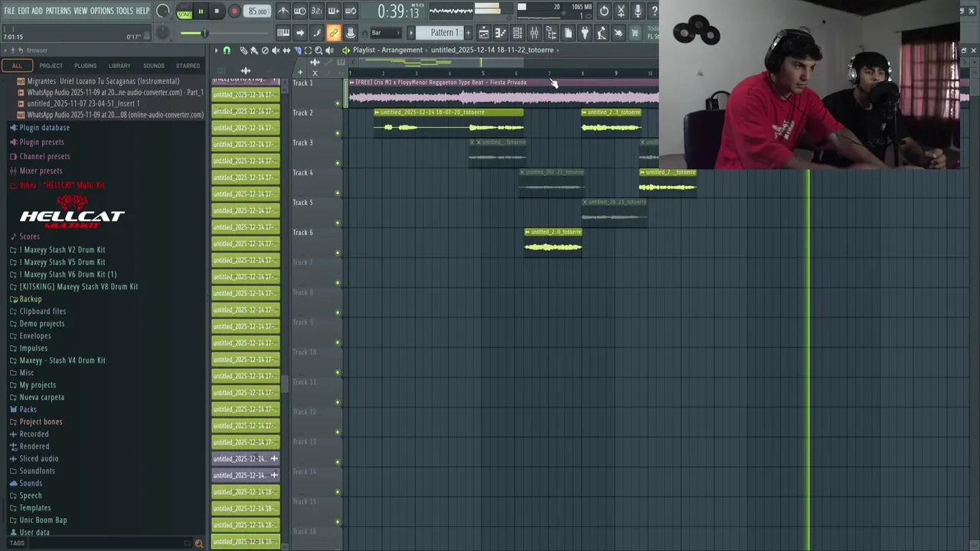Image resolution: width=980 pixels, height=551 pixels.
Task: Select the Slip tool in playlist toolbar
Action: click(x=286, y=51)
